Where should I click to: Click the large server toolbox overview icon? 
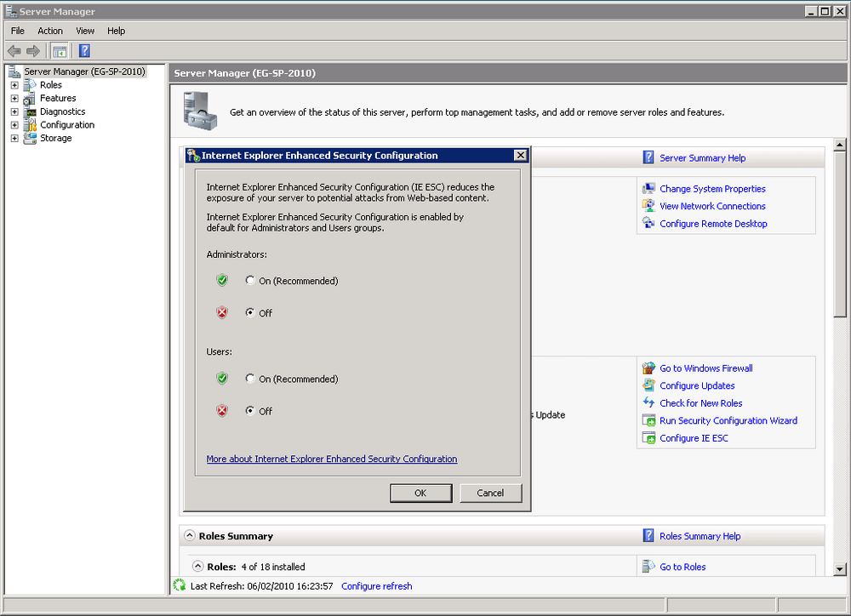[200, 111]
